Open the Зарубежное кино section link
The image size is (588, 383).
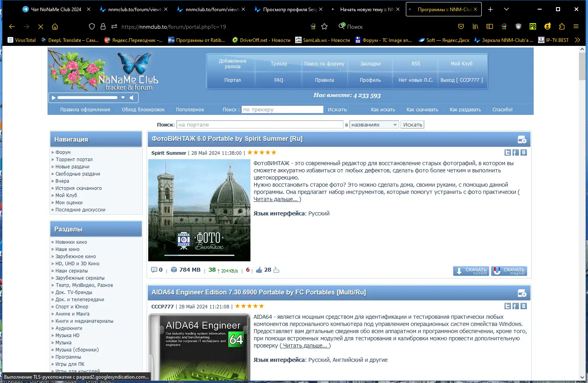(x=75, y=257)
